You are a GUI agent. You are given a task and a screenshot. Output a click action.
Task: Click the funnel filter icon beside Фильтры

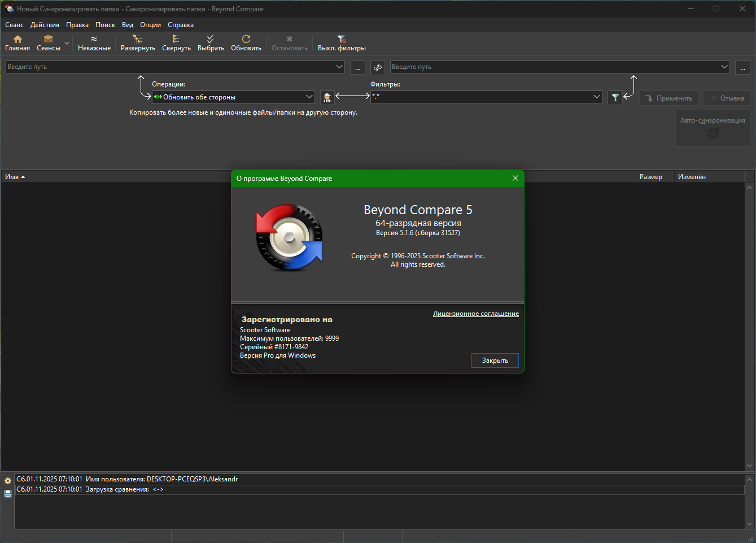point(615,98)
